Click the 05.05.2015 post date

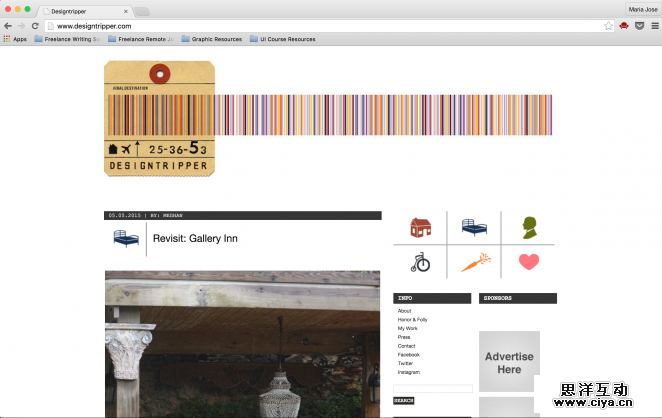point(125,215)
